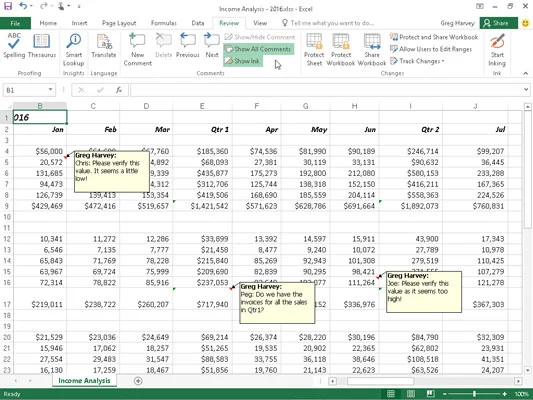Jump to the Next comment
Screen dimensions: 533x400
coord(211,46)
